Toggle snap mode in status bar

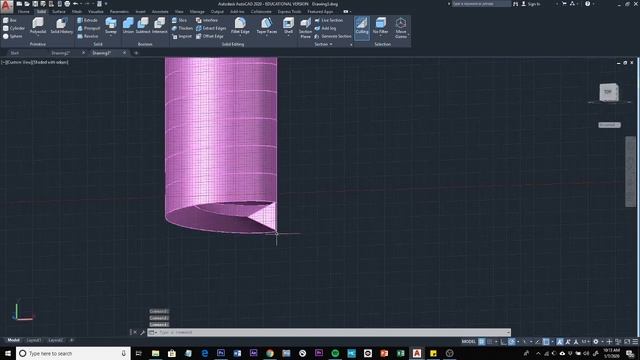tap(489, 342)
